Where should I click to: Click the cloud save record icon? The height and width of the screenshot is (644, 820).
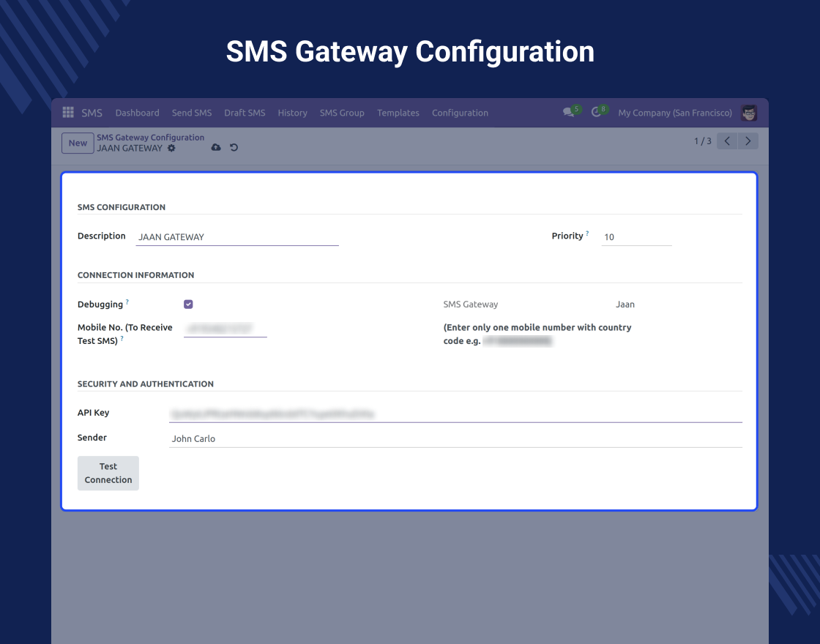216,148
